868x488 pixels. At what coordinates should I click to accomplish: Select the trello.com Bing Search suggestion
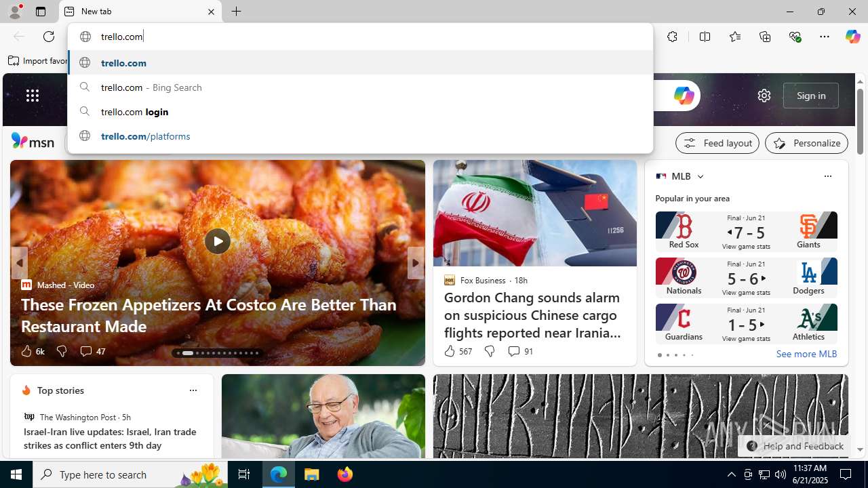(x=360, y=87)
